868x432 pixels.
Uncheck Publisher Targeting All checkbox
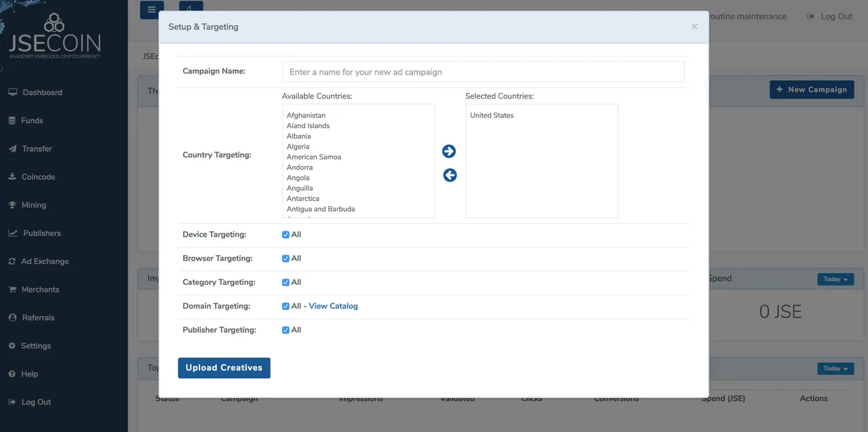(285, 330)
